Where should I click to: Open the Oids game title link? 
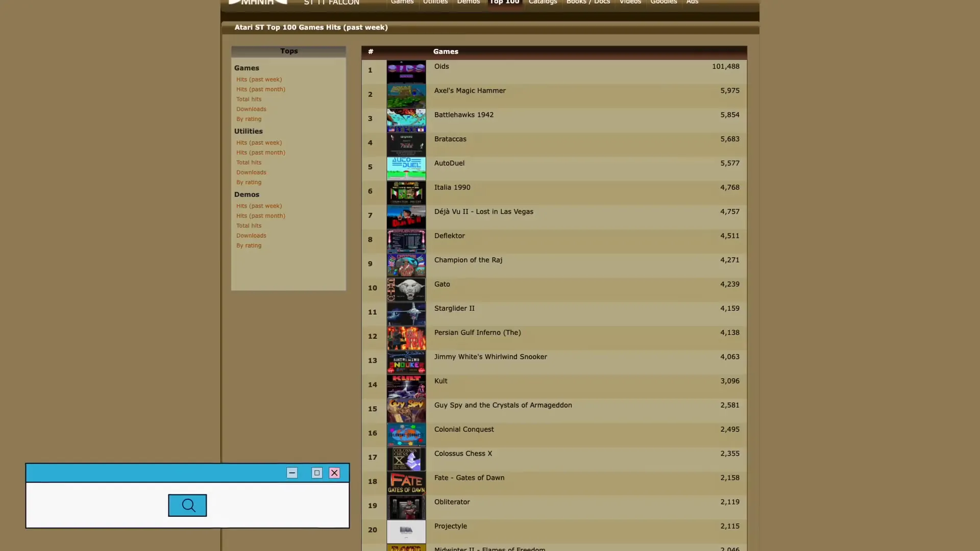click(x=442, y=66)
